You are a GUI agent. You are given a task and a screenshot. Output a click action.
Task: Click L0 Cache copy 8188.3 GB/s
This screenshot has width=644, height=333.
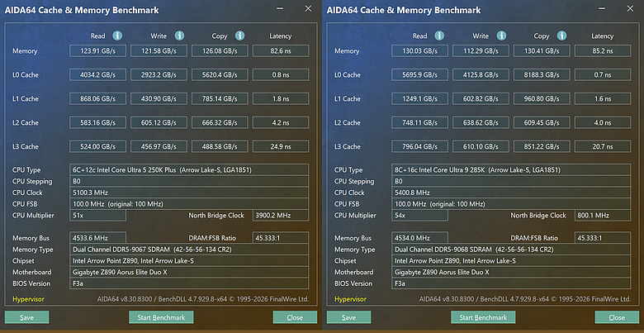(x=542, y=75)
